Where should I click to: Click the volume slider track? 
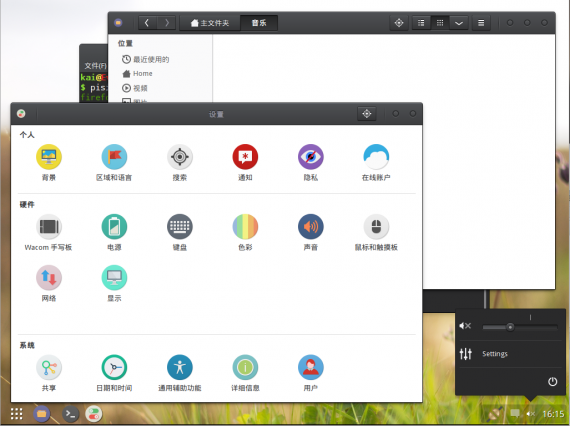(x=520, y=327)
